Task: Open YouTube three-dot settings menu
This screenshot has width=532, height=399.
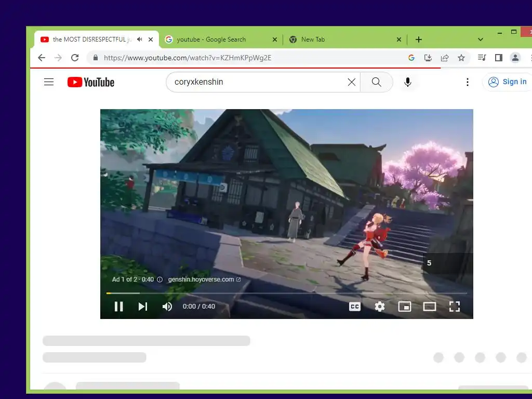Action: [468, 82]
